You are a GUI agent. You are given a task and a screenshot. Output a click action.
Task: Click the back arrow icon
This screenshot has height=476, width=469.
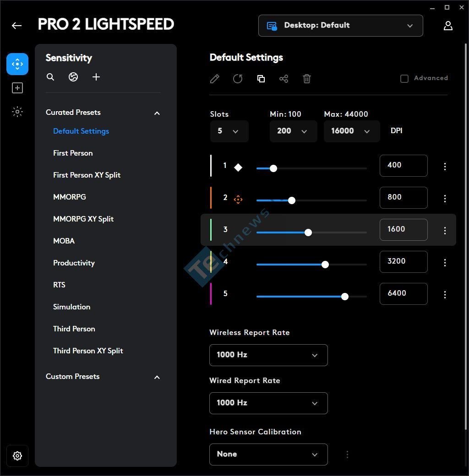pyautogui.click(x=16, y=26)
